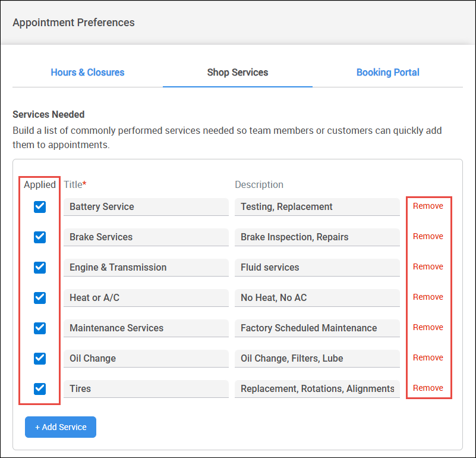Edit the Tires title field

tap(146, 389)
